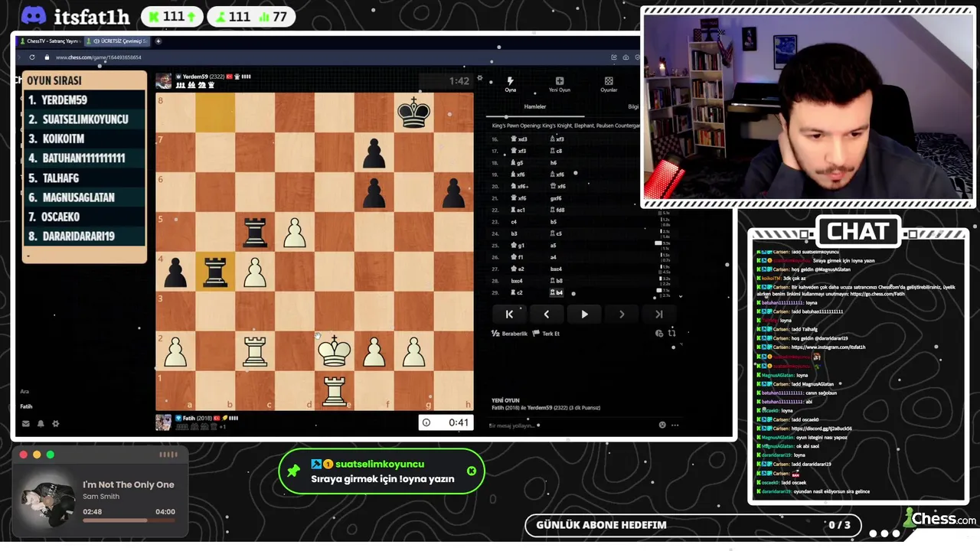Viewport: 980px width, 551px height.
Task: Select the white king on e2
Action: (335, 351)
